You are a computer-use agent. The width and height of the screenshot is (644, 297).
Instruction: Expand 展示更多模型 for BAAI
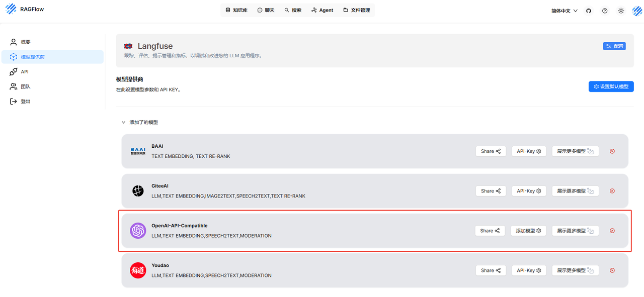pos(575,151)
